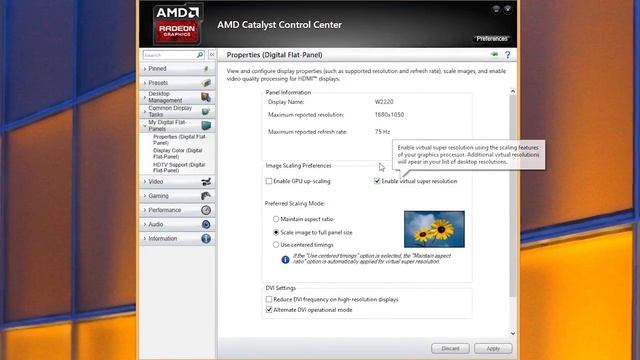
Task: Toggle Enable virtual super resolution checkbox
Action: pos(377,181)
